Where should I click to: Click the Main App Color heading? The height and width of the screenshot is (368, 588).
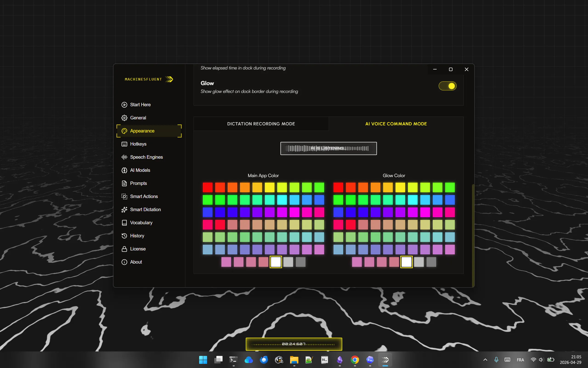[263, 175]
